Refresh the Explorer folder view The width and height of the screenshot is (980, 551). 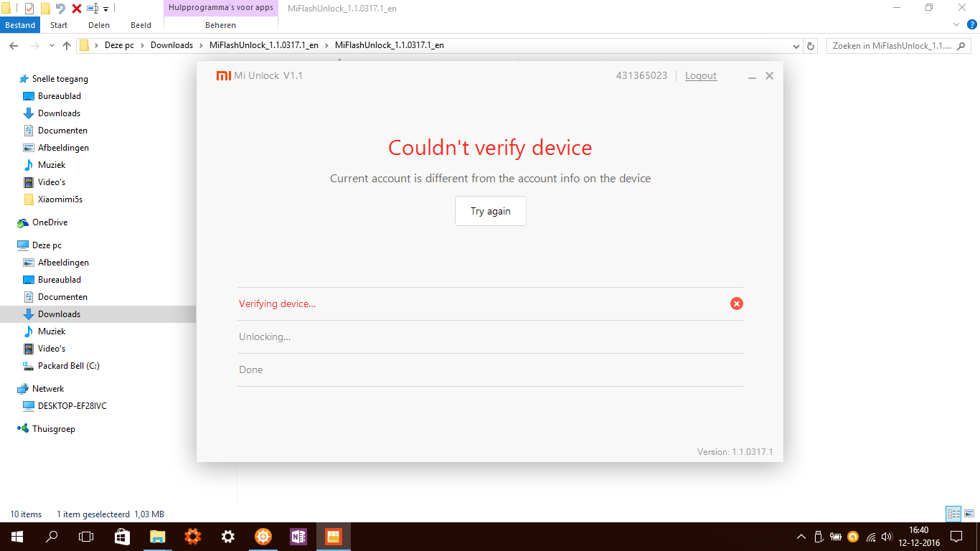[x=811, y=46]
